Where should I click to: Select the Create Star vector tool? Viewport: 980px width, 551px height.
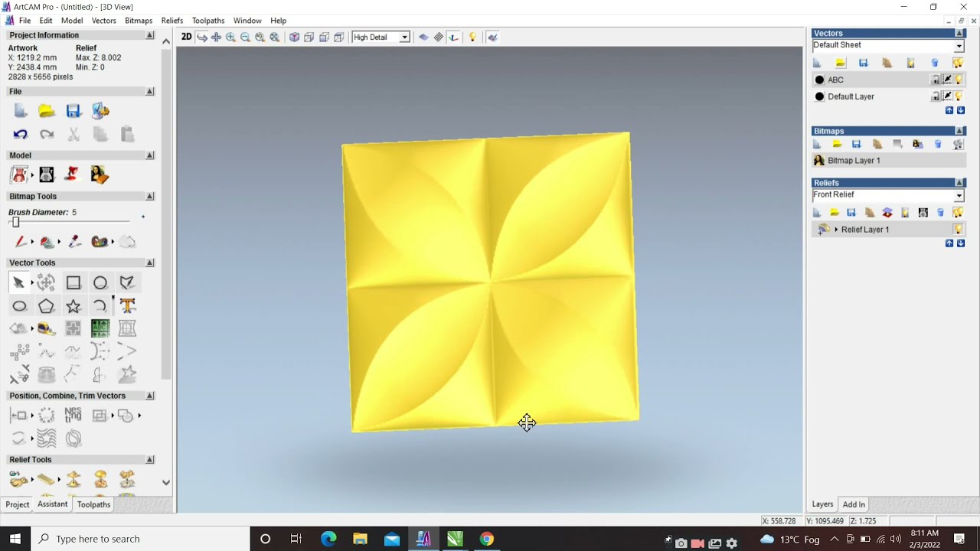(x=73, y=306)
